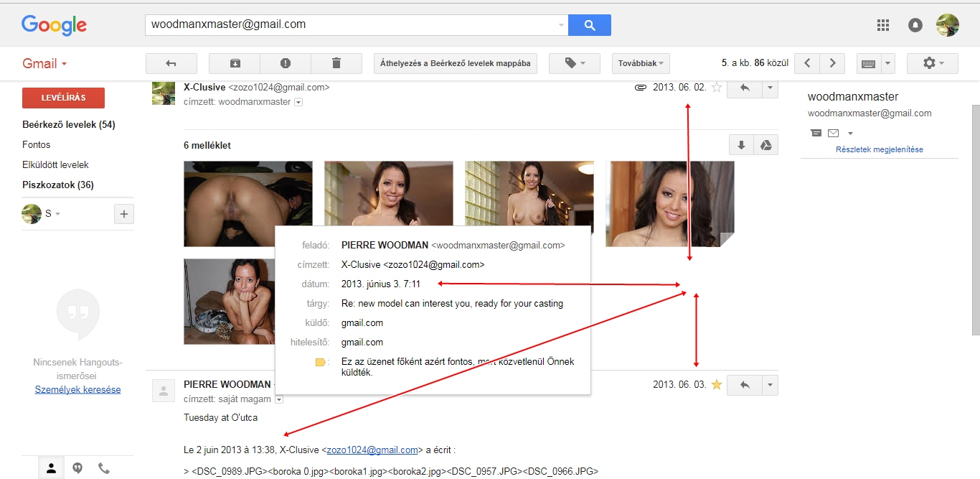This screenshot has width=980, height=479.
Task: Archive this email conversation
Action: pyautogui.click(x=234, y=63)
